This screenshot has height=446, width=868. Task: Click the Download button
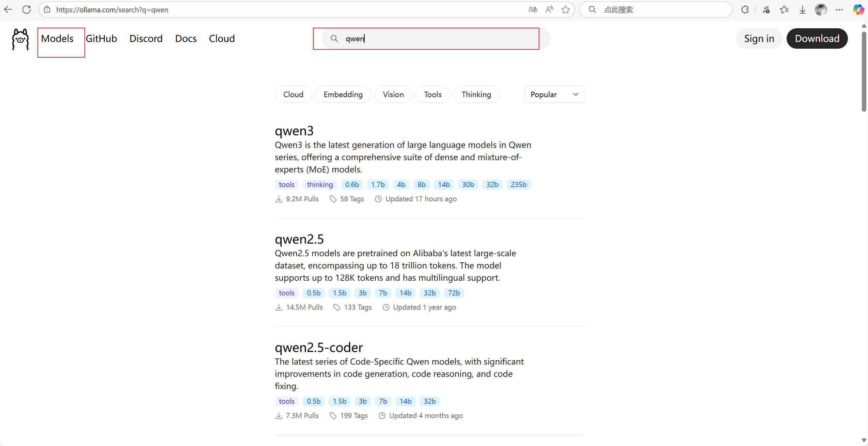(x=817, y=39)
